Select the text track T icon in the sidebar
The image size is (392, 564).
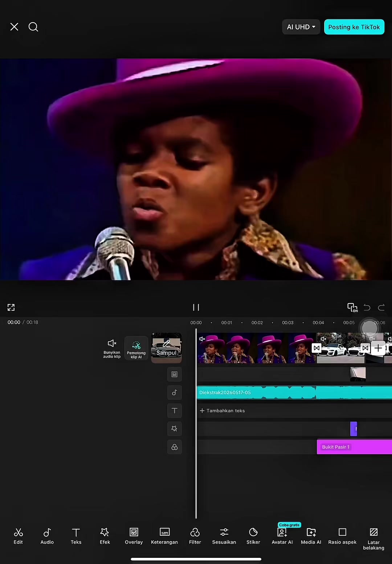175,410
